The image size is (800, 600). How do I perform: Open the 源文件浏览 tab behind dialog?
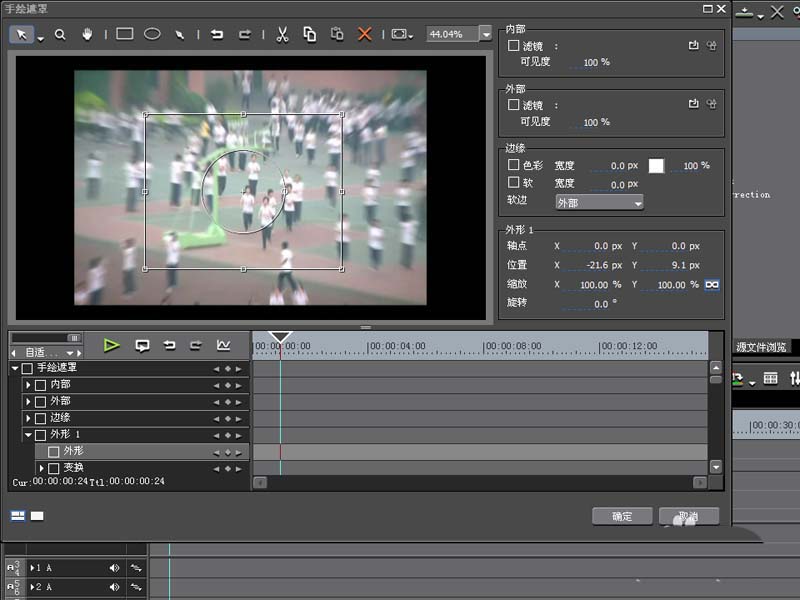click(x=762, y=347)
